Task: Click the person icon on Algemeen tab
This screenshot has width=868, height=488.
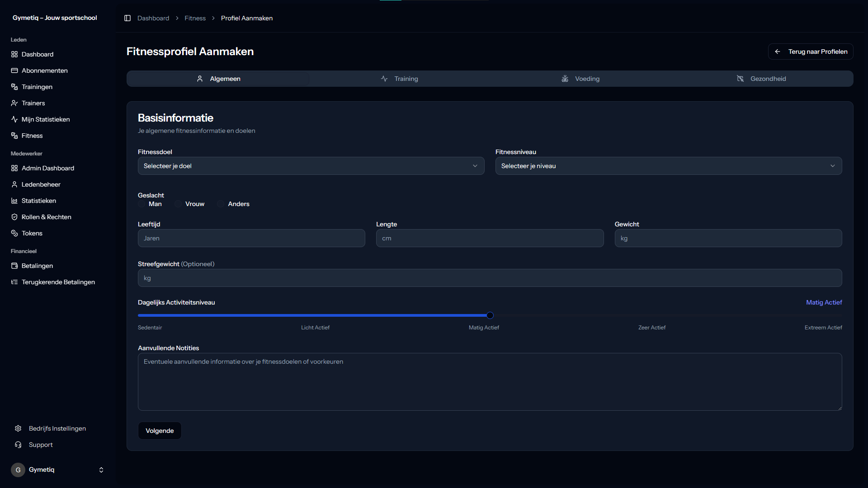Action: point(200,79)
